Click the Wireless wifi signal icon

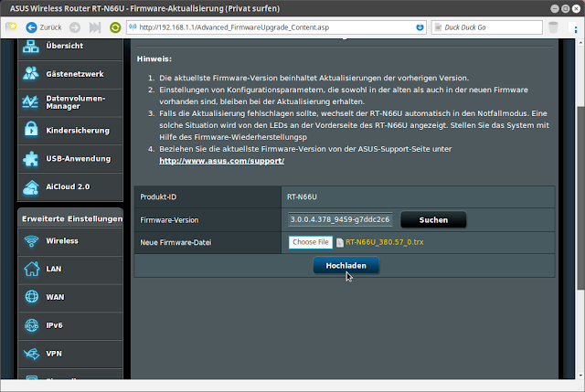31,241
